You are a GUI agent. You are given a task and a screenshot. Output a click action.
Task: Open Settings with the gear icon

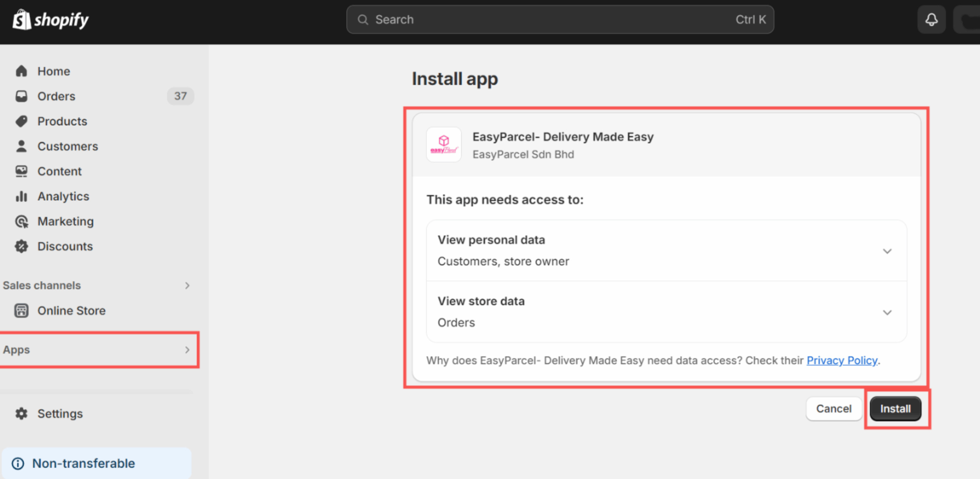21,413
